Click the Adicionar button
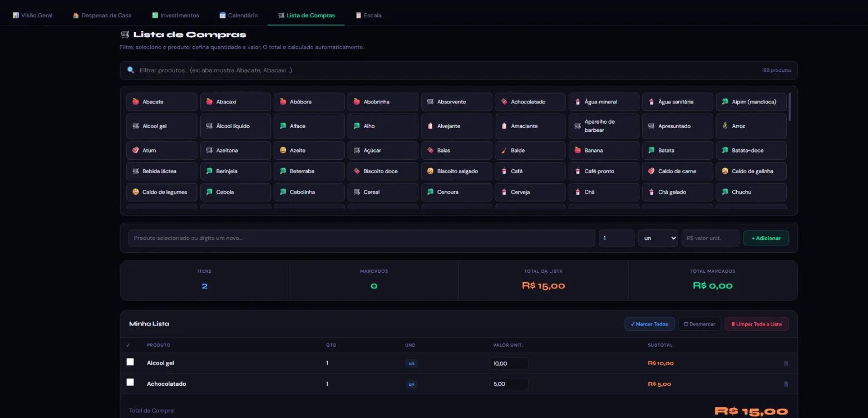The height and width of the screenshot is (418, 868). pyautogui.click(x=766, y=238)
